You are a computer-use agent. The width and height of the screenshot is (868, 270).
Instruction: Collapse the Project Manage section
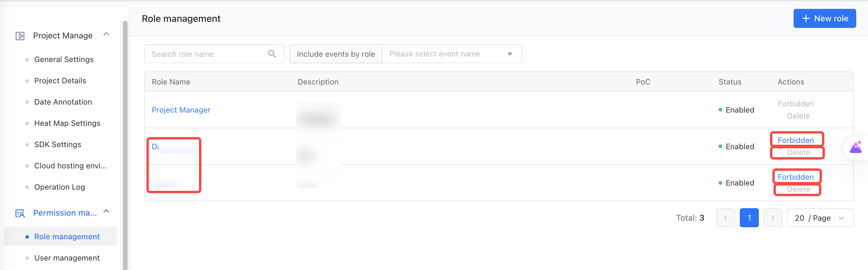(x=107, y=34)
